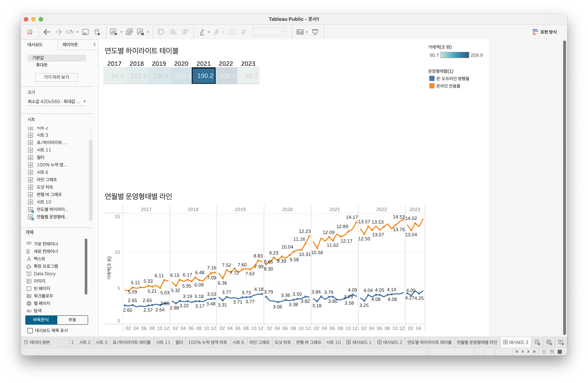Click the new dashboard icon in tab bar
This screenshot has width=588, height=383.
(x=549, y=342)
